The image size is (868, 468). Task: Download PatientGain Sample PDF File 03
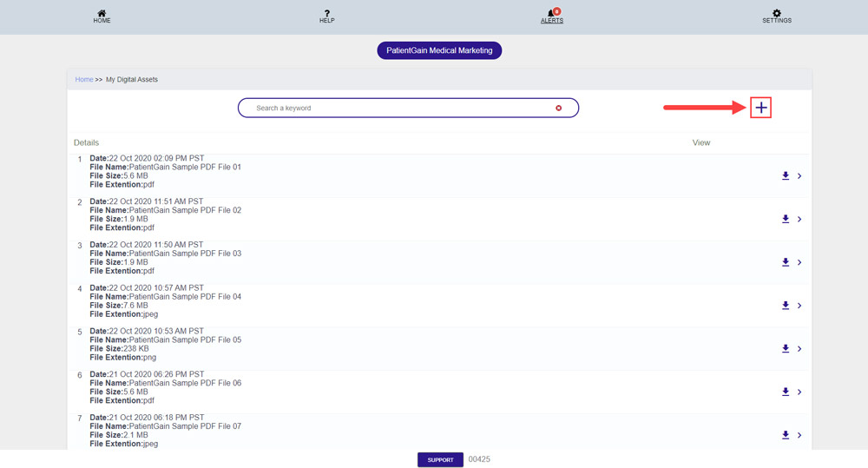click(785, 262)
